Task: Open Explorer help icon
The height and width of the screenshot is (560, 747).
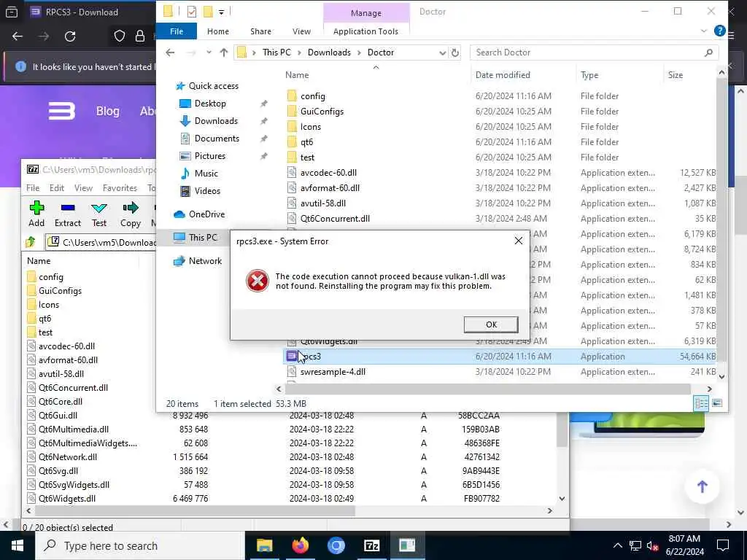Action: pyautogui.click(x=719, y=31)
